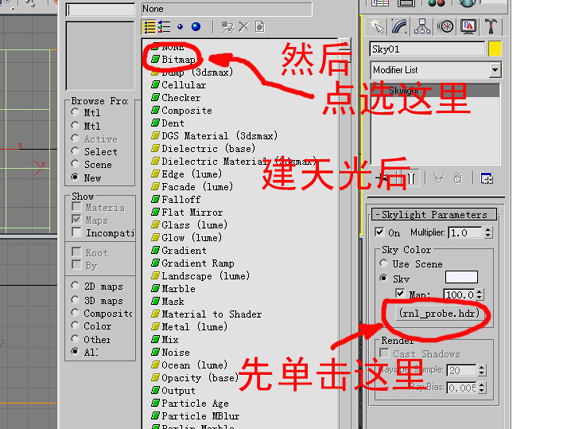Open the Utilities hammer tab
The height and width of the screenshot is (429, 567).
coord(491,27)
